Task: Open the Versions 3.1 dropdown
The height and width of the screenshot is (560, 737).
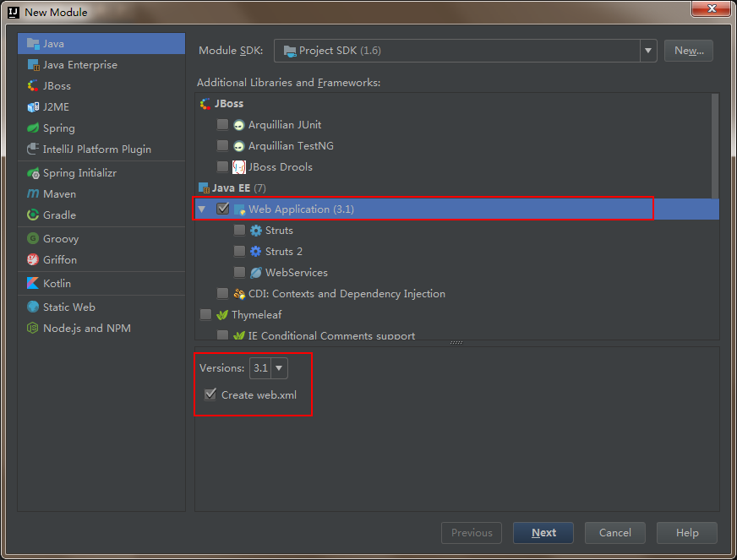Action: pos(279,368)
